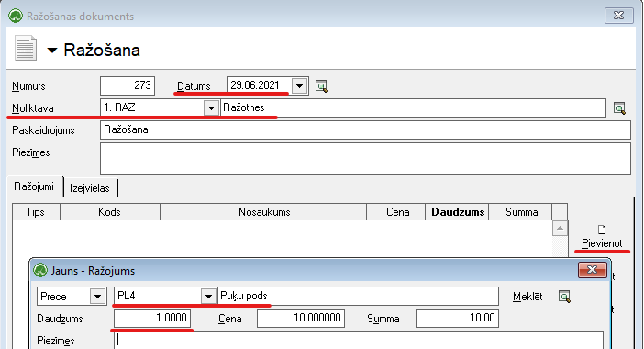
Task: Click the lookup icon next to Datums
Action: coord(321,86)
